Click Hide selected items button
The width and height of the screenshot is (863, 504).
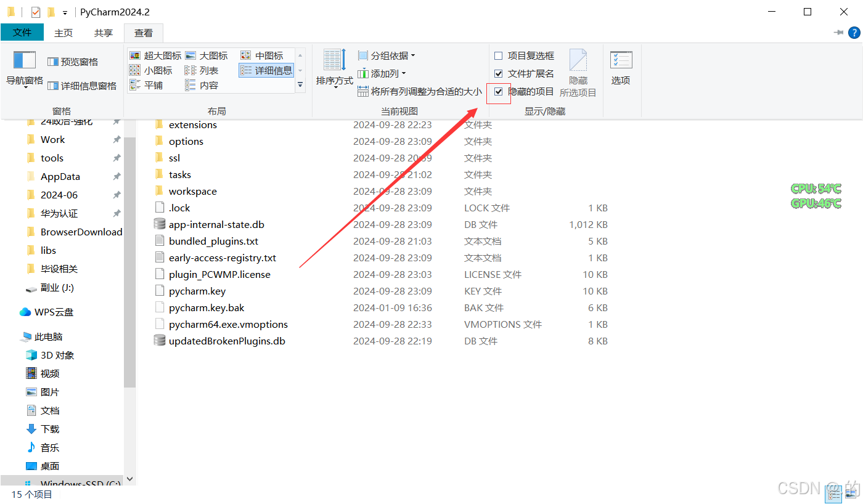[578, 73]
